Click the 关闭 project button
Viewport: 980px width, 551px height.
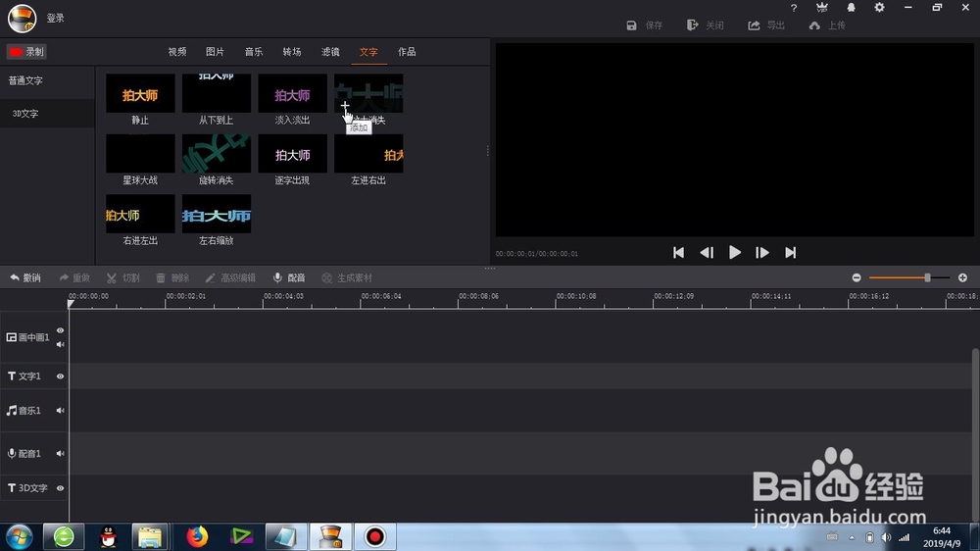(x=705, y=25)
